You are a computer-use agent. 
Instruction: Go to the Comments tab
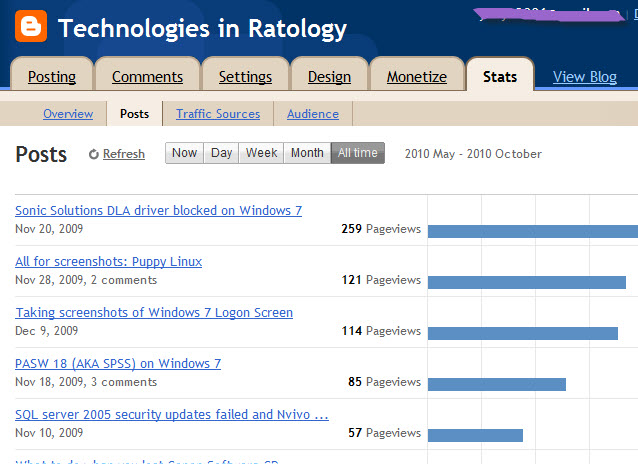coord(147,76)
